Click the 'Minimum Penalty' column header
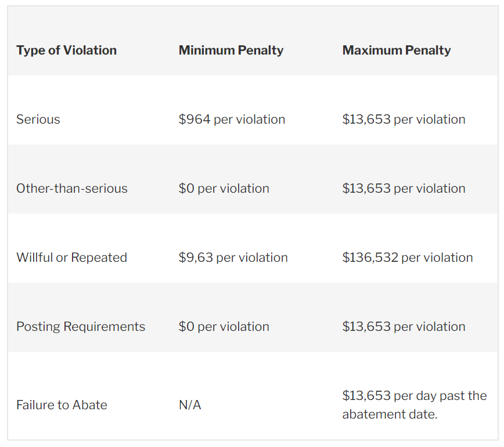Image resolution: width=504 pixels, height=447 pixels. click(x=231, y=51)
